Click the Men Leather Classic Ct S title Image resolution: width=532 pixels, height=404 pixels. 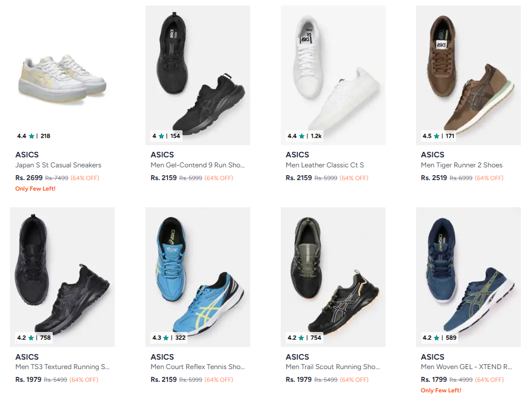pyautogui.click(x=325, y=165)
